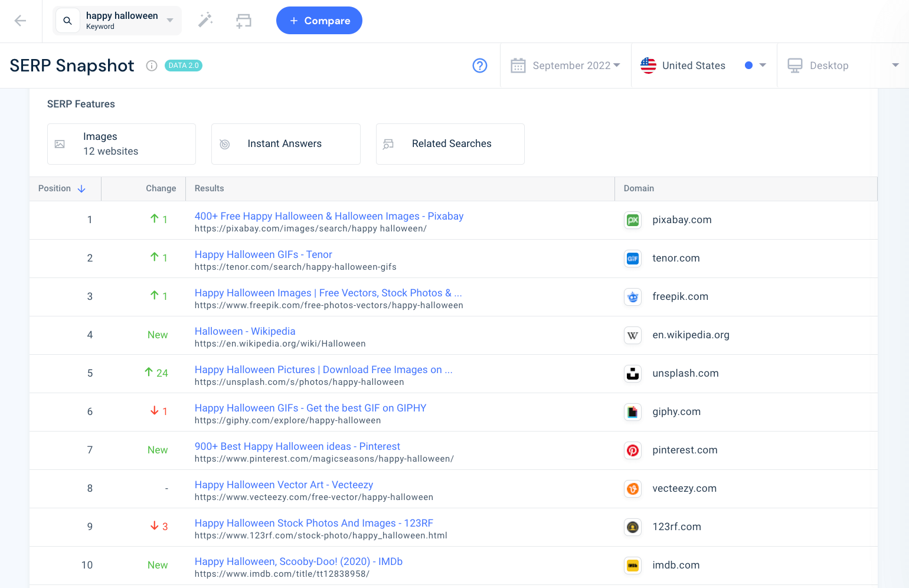Click the info icon next to SERP Snapshot
909x588 pixels.
(x=152, y=66)
